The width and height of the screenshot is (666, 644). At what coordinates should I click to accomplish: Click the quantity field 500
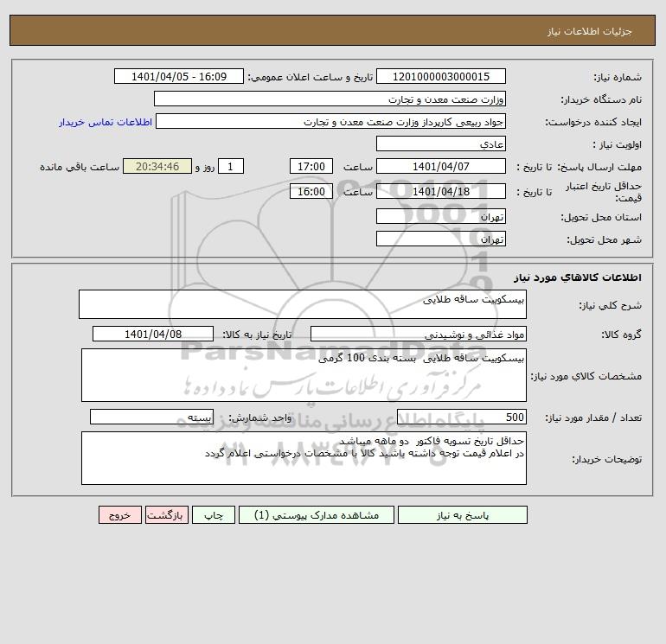[x=462, y=417]
